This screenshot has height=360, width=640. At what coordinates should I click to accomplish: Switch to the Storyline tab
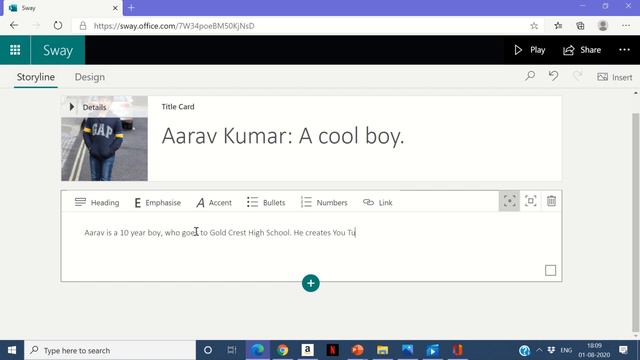pos(36,77)
